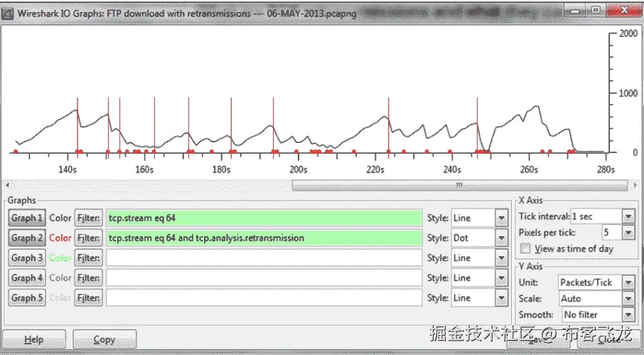Open Filter dialog for Graph 5
The width and height of the screenshot is (644, 355).
pyautogui.click(x=88, y=297)
